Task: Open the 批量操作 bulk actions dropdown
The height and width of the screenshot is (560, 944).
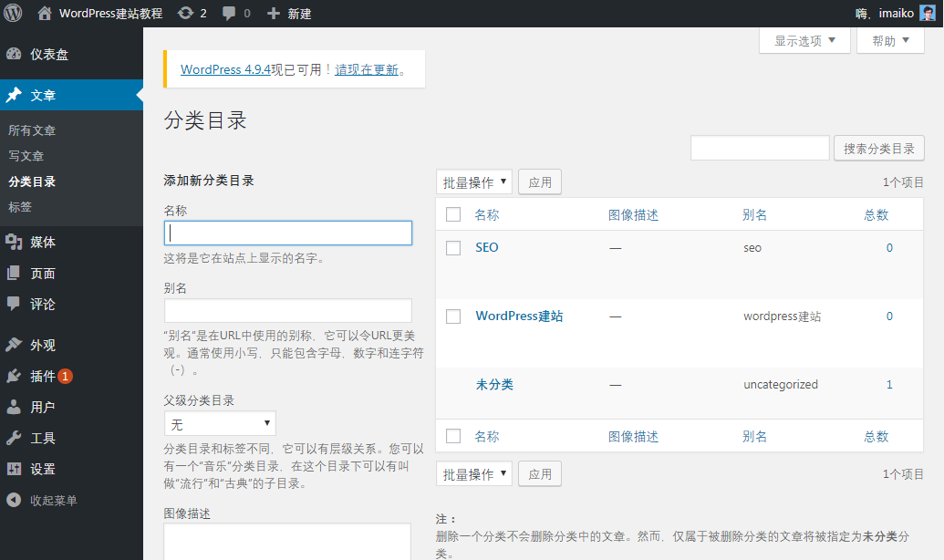Action: pyautogui.click(x=473, y=181)
